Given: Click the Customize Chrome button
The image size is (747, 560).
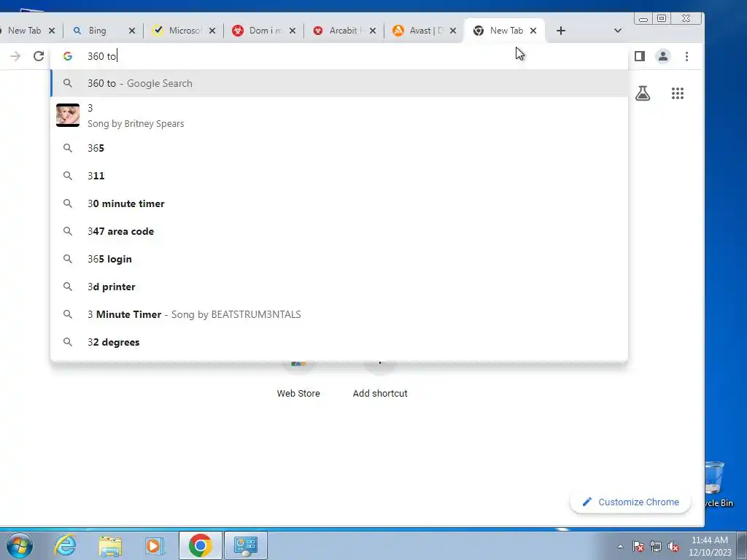Looking at the screenshot, I should point(630,502).
